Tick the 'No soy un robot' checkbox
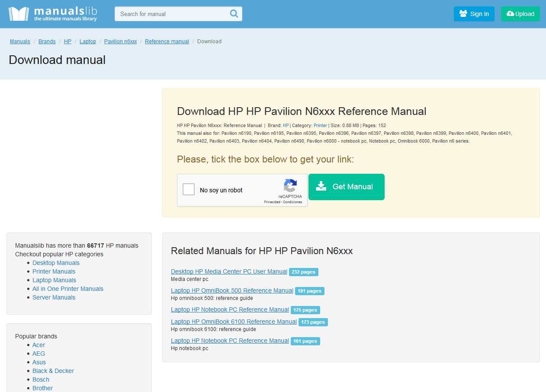This screenshot has width=546, height=392. point(189,189)
